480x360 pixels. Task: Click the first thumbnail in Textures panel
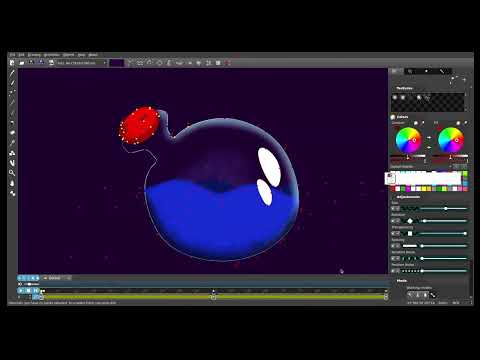tap(395, 98)
